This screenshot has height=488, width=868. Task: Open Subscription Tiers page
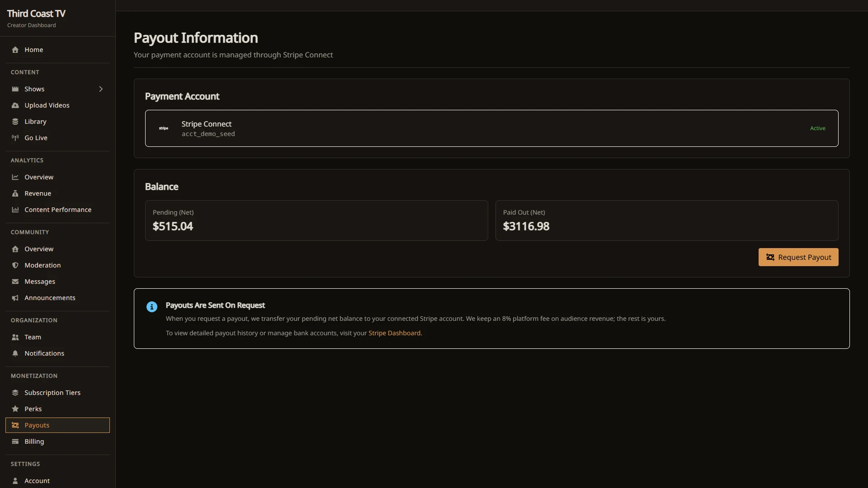tap(57, 393)
